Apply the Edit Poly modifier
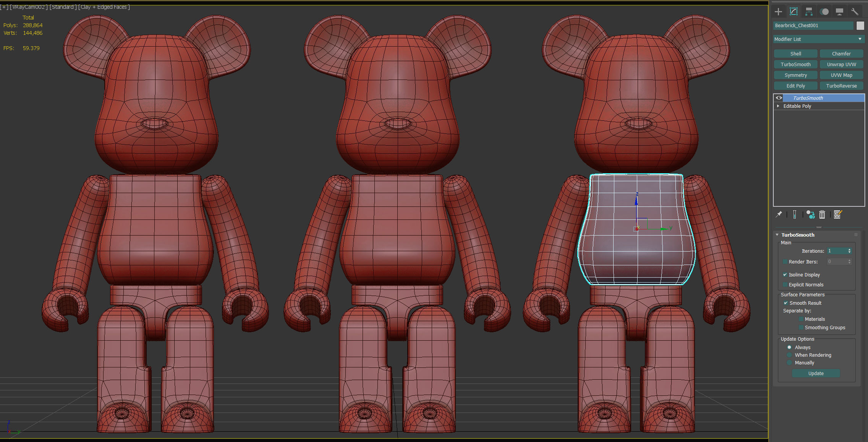This screenshot has height=442, width=868. (x=795, y=86)
